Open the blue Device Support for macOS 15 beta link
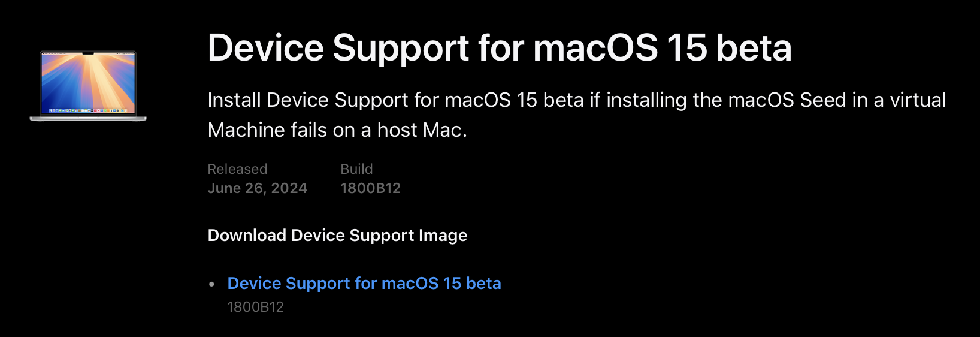980x337 pixels. coord(364,283)
